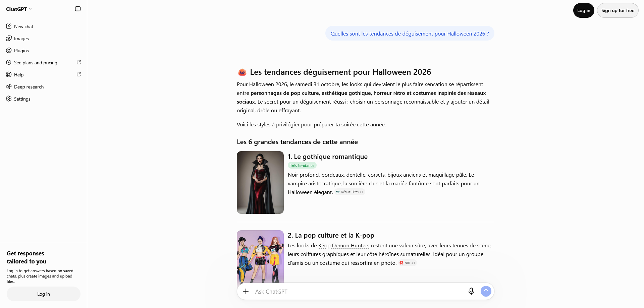Click heading 2. La pop culture et la K-pop
The height and width of the screenshot is (308, 644).
pyautogui.click(x=331, y=235)
